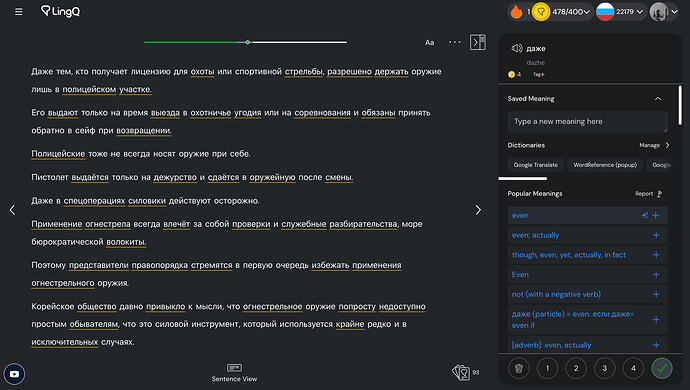The height and width of the screenshot is (390, 690).
Task: Add the capitalized 'Even' meaning
Action: [x=656, y=275]
